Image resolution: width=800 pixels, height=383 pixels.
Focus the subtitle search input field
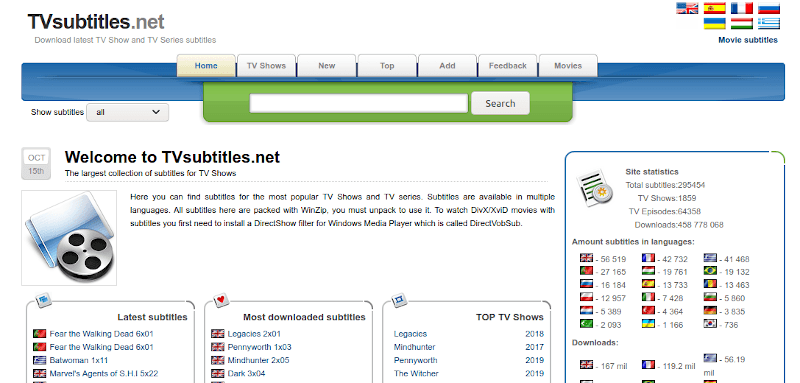359,103
